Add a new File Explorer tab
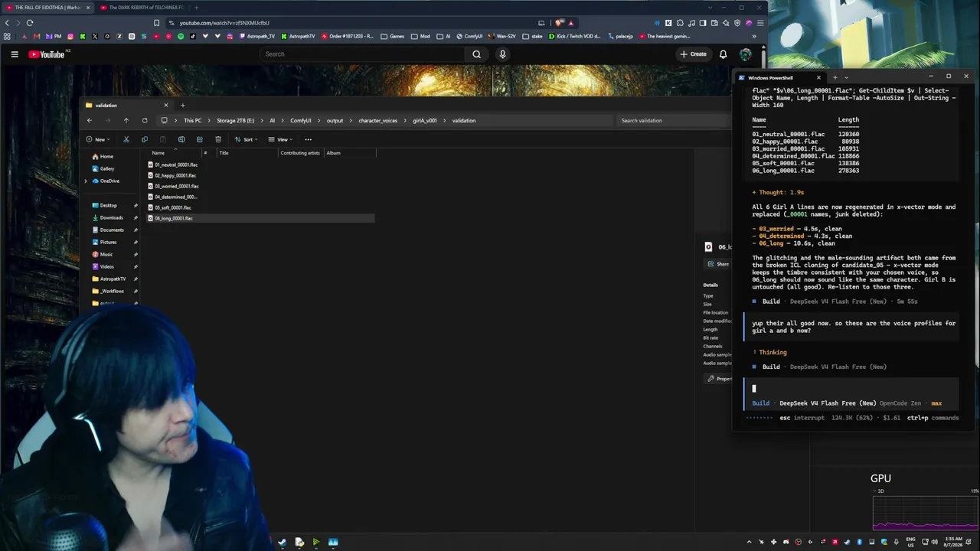The image size is (980, 551). (x=182, y=105)
